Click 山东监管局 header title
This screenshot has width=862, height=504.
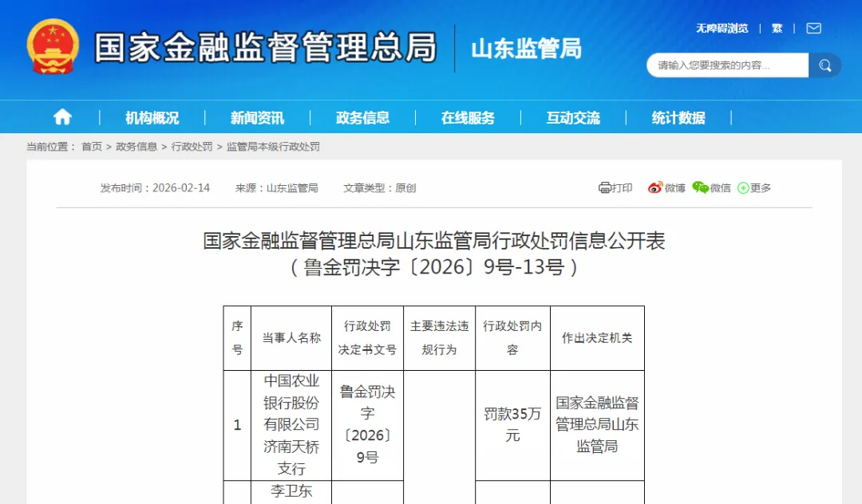point(527,49)
